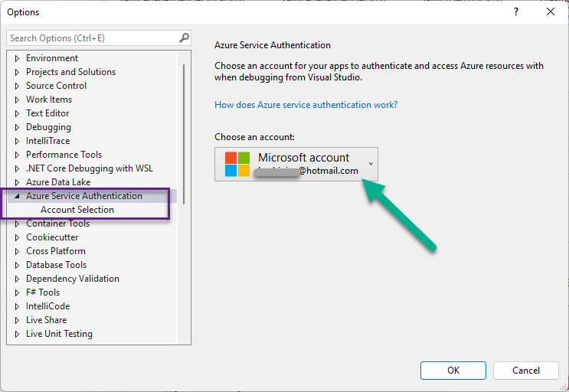Open How does Azure service authentication work link
569x392 pixels.
point(306,105)
